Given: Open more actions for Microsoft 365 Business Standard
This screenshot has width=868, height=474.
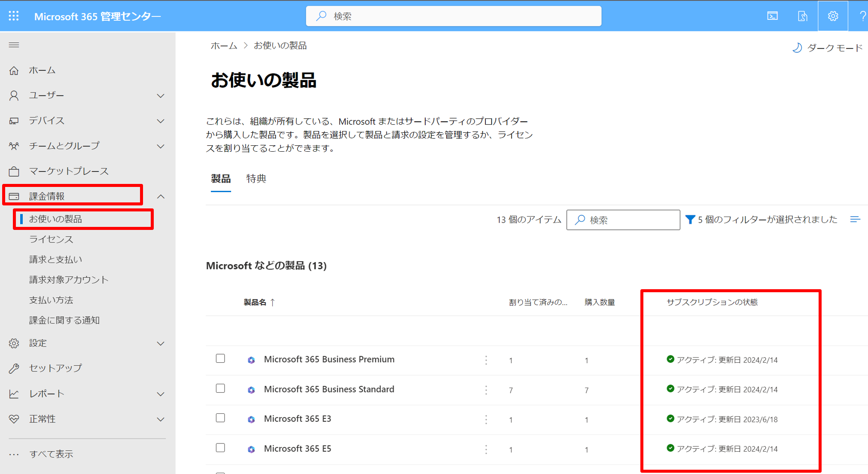Looking at the screenshot, I should click(486, 390).
